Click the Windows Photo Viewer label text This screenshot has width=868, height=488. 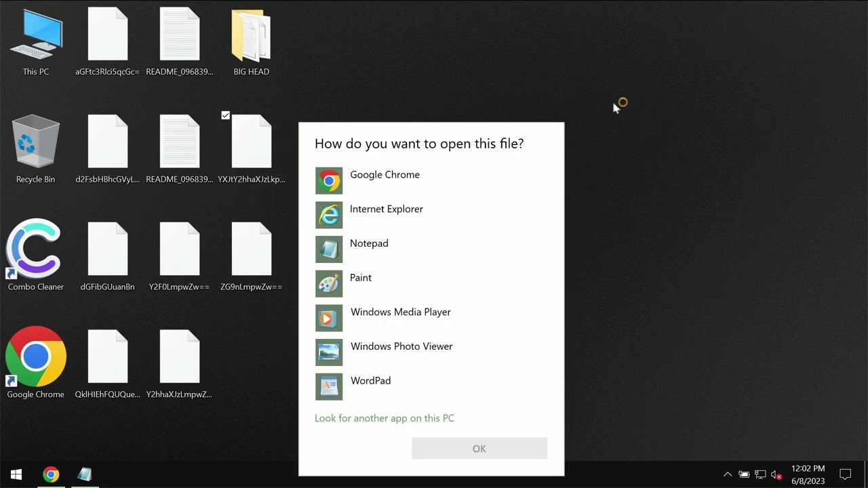click(401, 346)
